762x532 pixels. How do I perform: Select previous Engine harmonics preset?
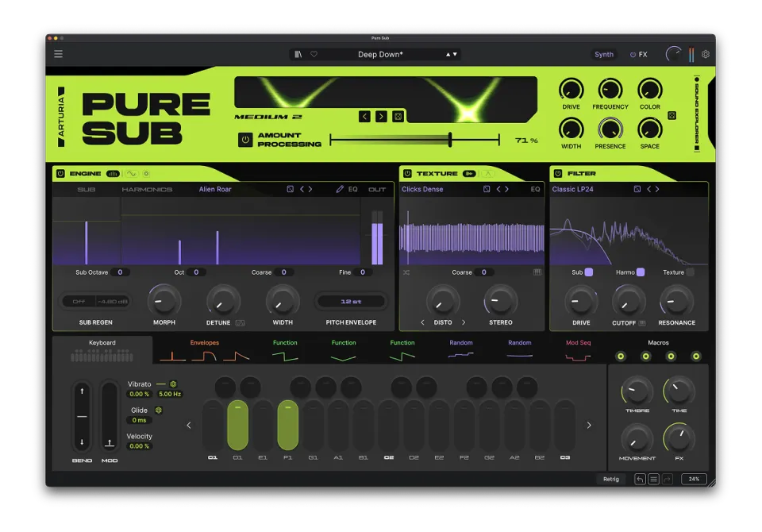tap(302, 189)
